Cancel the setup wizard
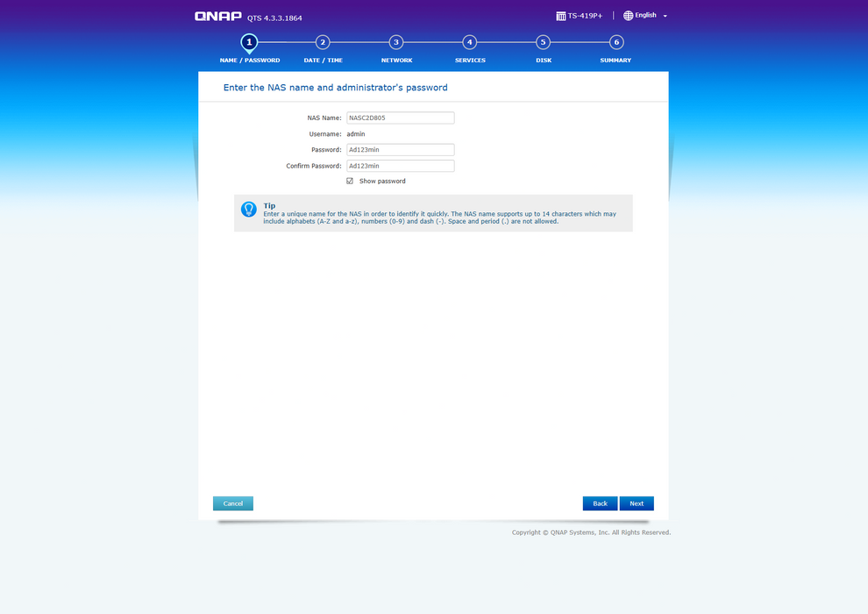The width and height of the screenshot is (868, 614). pos(232,503)
